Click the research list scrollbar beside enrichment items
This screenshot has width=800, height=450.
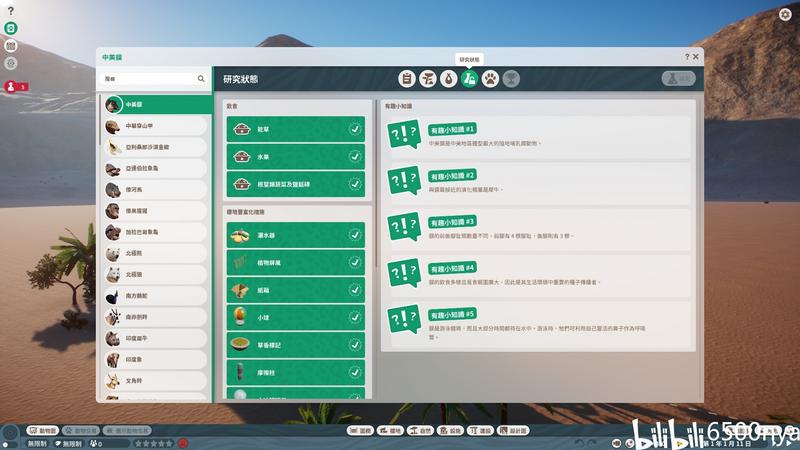(376, 184)
